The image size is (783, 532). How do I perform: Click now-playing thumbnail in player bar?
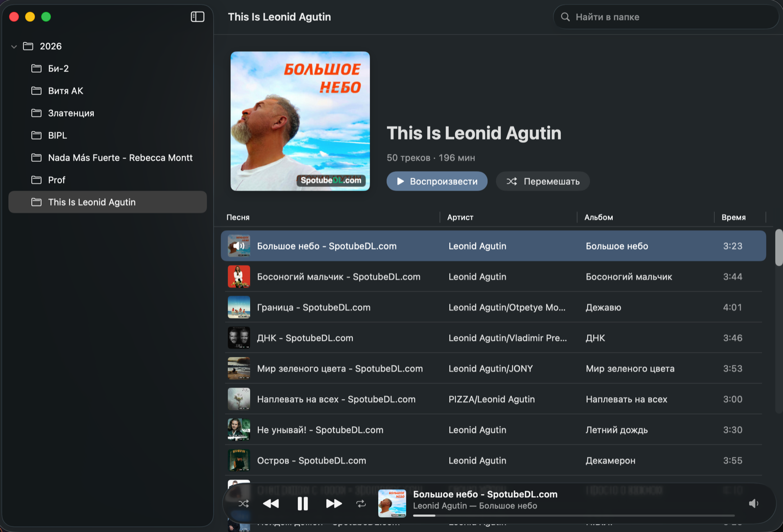coord(392,504)
